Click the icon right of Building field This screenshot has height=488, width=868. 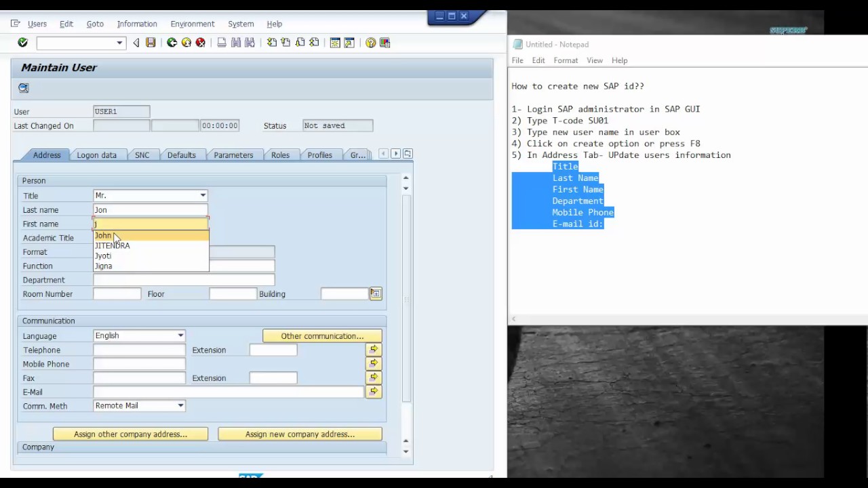coord(376,293)
